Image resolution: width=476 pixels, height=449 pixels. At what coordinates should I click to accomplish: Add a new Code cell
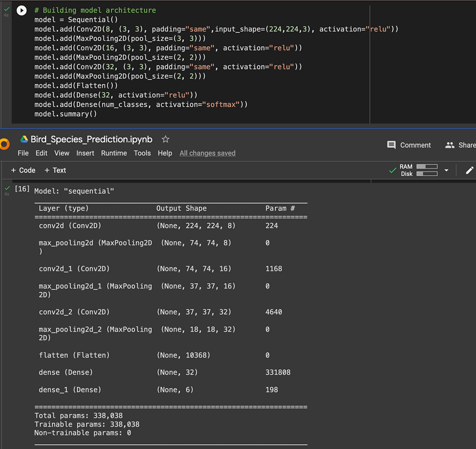coord(23,170)
